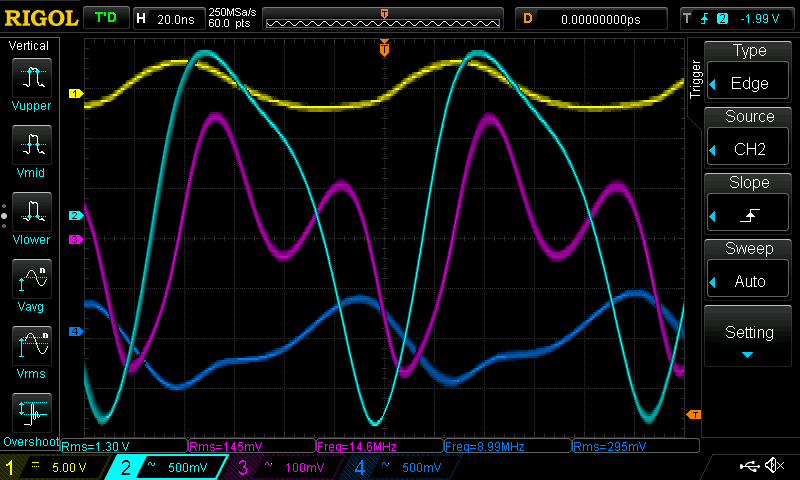Select the Vmid measurement icon
The height and width of the screenshot is (480, 800).
(32, 145)
